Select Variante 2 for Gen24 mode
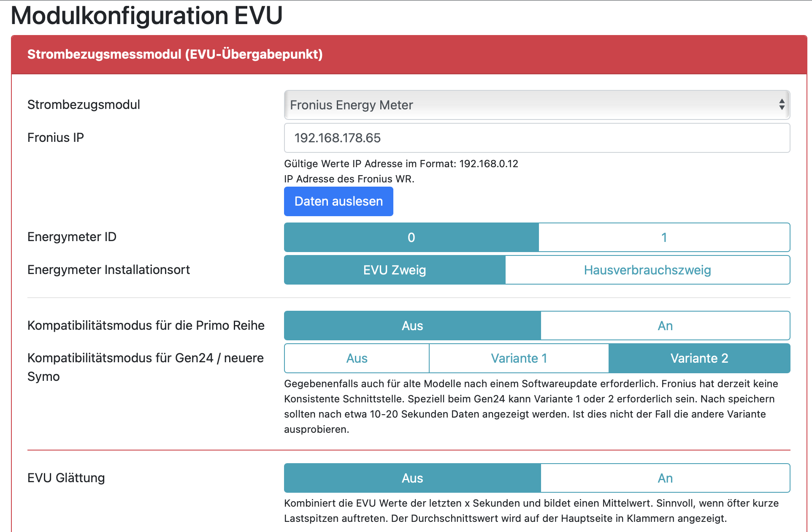The width and height of the screenshot is (812, 532). pyautogui.click(x=699, y=358)
